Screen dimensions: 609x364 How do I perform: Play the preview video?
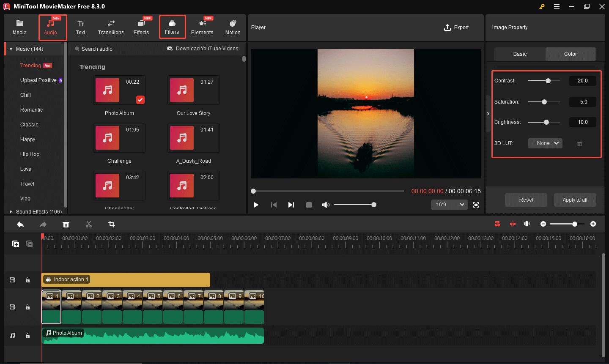(256, 205)
